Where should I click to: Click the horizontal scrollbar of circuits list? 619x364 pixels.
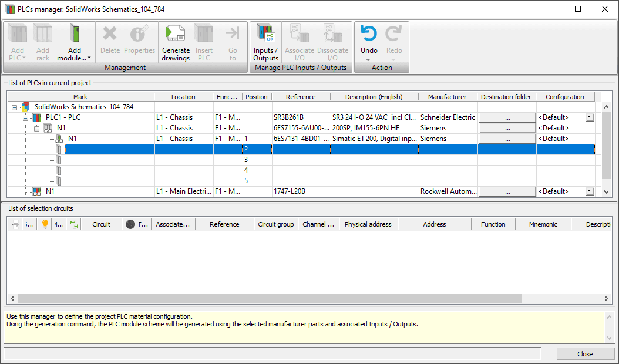pos(270,298)
